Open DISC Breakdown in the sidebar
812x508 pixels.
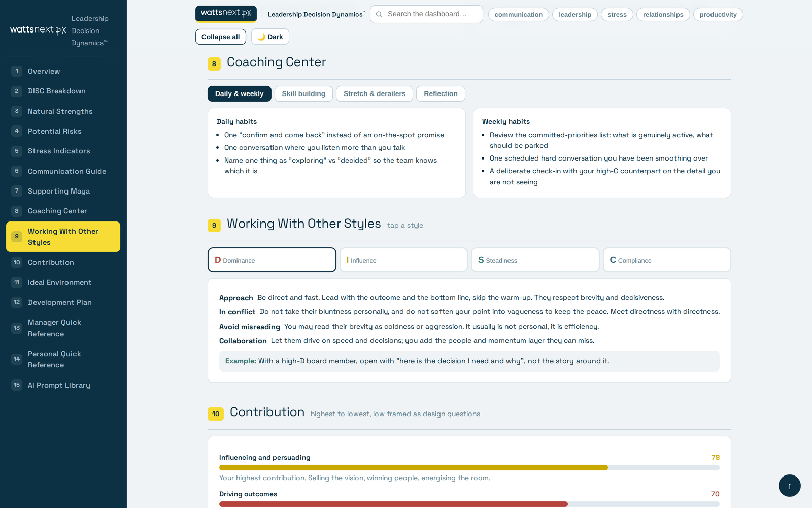[63, 91]
